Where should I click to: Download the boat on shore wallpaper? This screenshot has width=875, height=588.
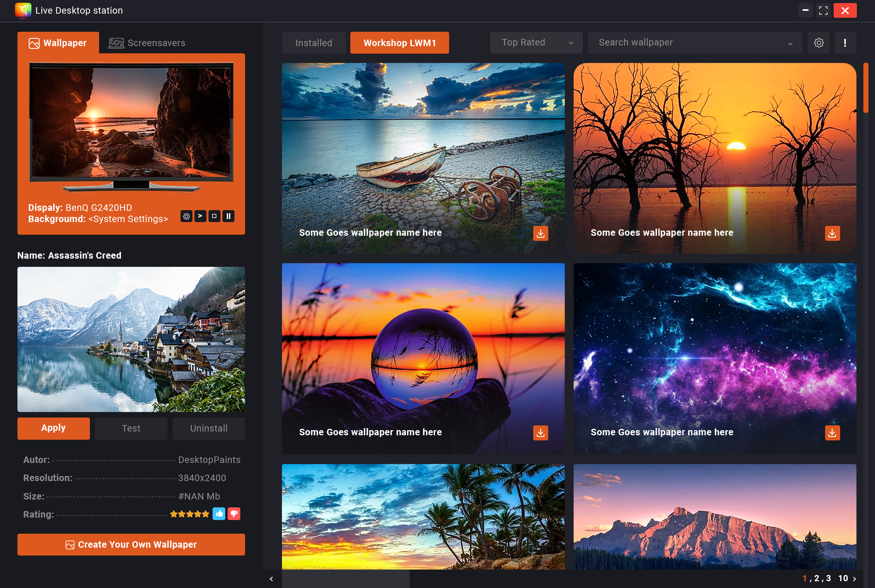[540, 233]
